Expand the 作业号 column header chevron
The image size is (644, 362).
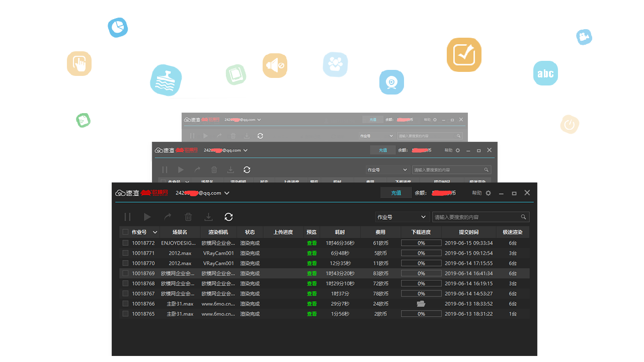155,232
